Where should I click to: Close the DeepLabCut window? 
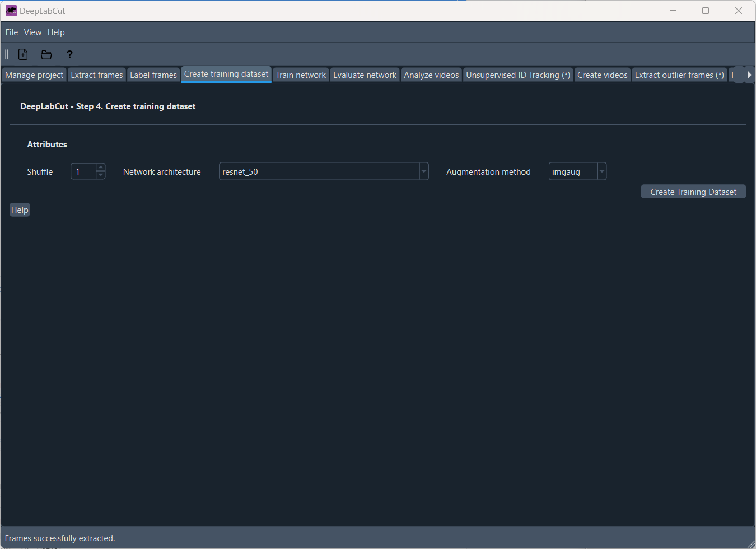click(x=739, y=11)
